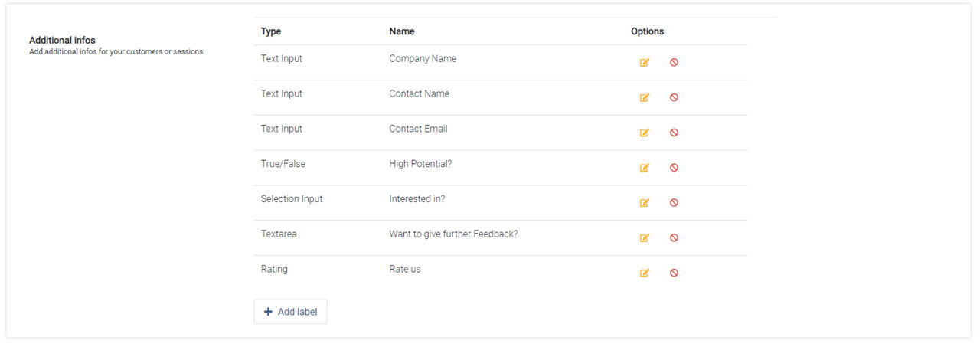
Task: Edit the Interested in? selection label
Action: (645, 203)
